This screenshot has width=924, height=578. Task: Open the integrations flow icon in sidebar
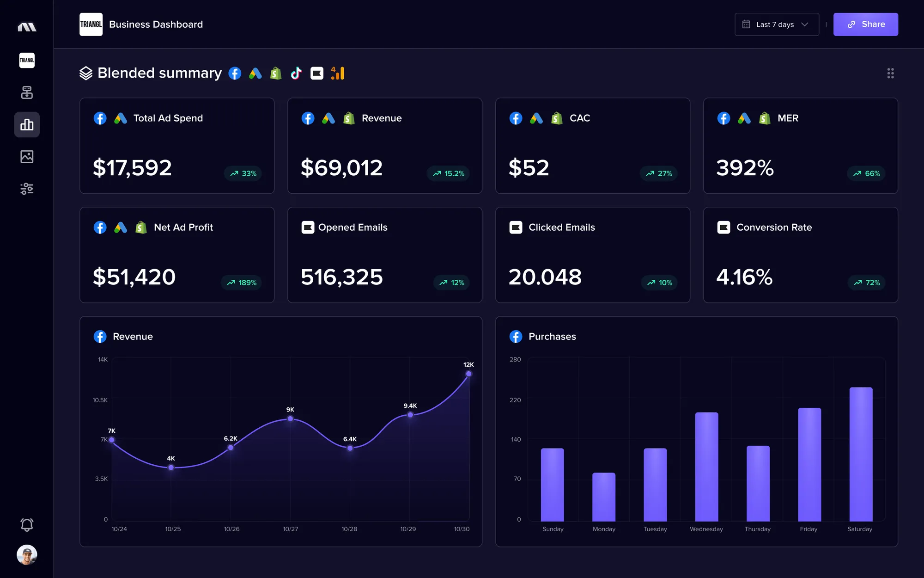pyautogui.click(x=27, y=92)
